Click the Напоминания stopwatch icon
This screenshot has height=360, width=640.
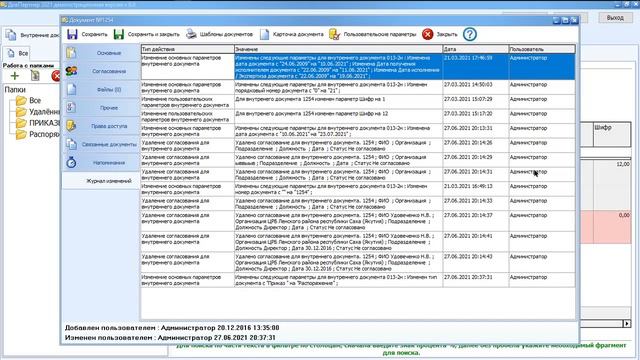pyautogui.click(x=71, y=162)
